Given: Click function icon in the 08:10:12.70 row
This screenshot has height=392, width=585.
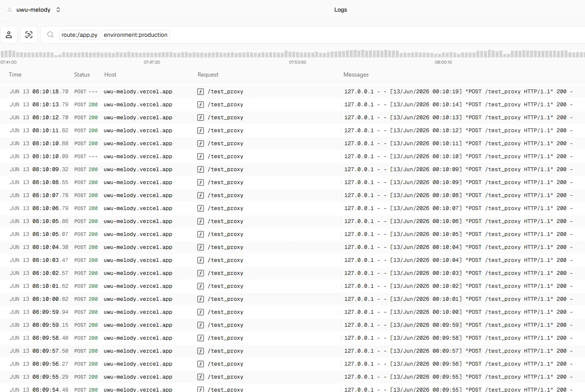Looking at the screenshot, I should click(201, 118).
